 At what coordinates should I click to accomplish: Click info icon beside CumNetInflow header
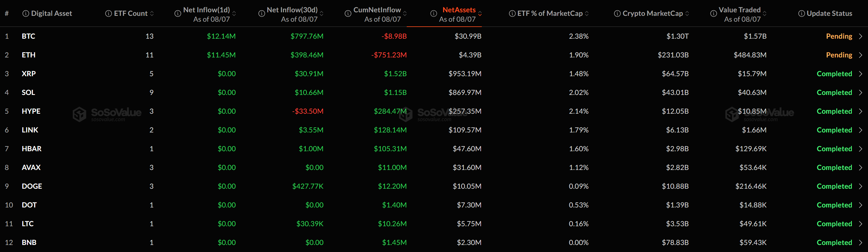coord(348,13)
